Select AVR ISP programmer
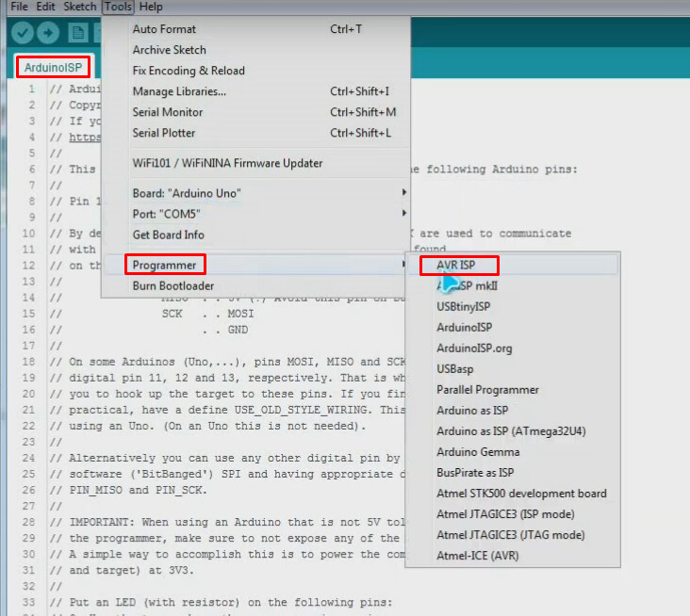This screenshot has height=616, width=690. point(513,265)
